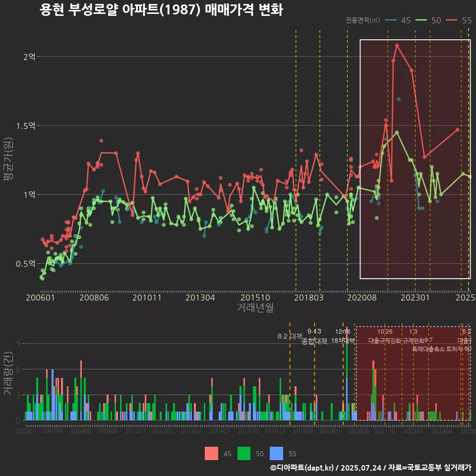Click the 55㎡ legend entry at top
The width and height of the screenshot is (476, 476).
point(459,20)
